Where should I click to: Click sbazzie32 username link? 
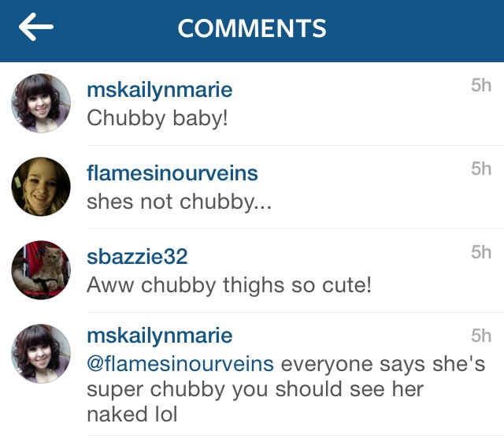coord(137,257)
